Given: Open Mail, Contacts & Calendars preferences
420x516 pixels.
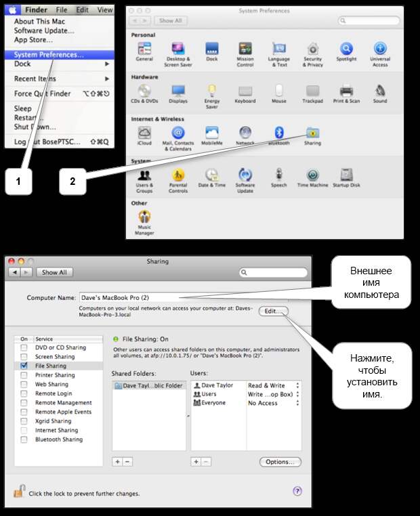Looking at the screenshot, I should pos(178,133).
